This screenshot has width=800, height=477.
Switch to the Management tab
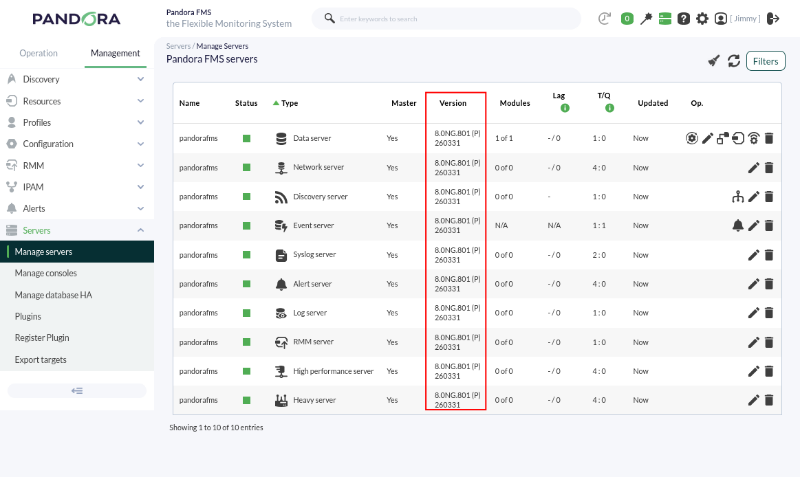point(115,53)
